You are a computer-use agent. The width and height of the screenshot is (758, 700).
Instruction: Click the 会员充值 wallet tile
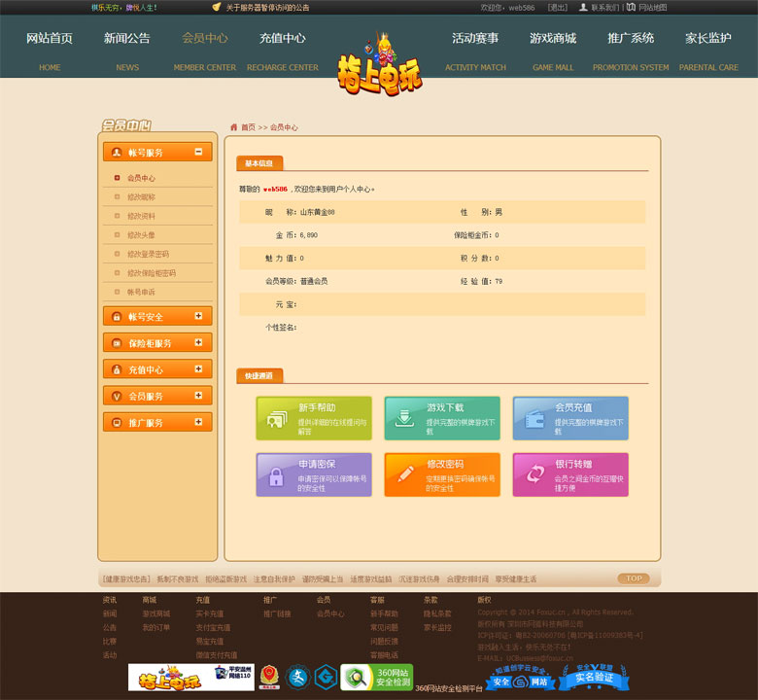(x=570, y=418)
